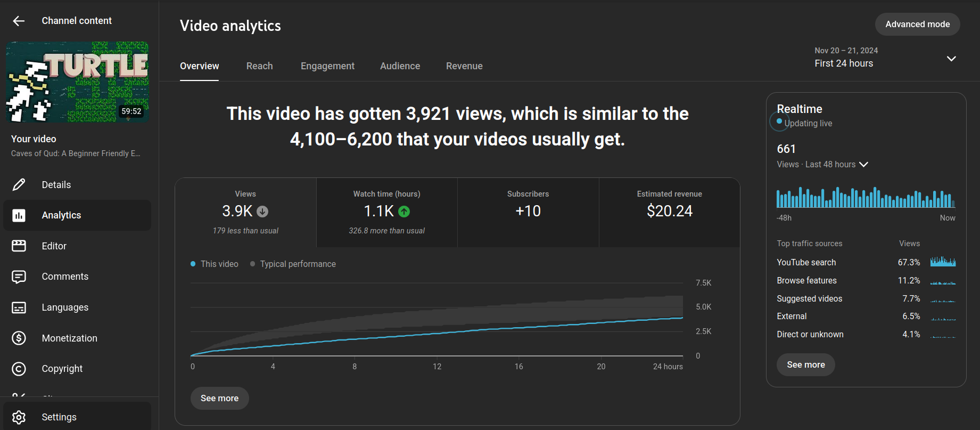Expand the First 24 hours date dropdown
This screenshot has height=430, width=980.
point(951,58)
